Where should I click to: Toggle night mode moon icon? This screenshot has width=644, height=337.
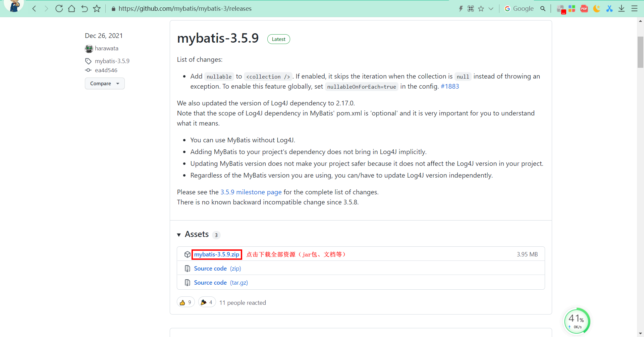tap(597, 9)
